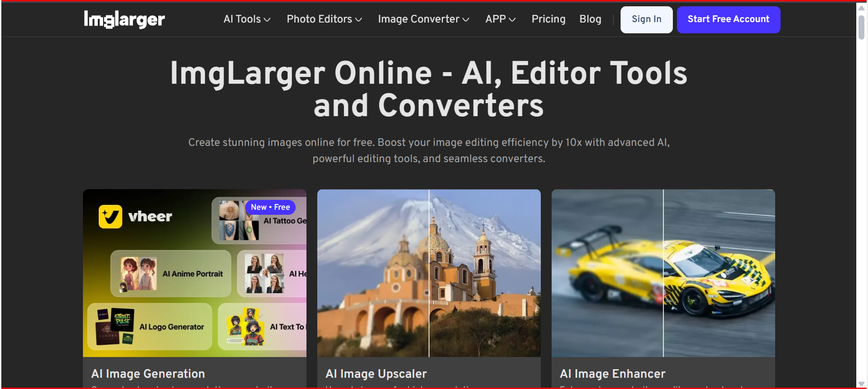Click the scrollbar down arrow
The image size is (868, 389).
(861, 384)
